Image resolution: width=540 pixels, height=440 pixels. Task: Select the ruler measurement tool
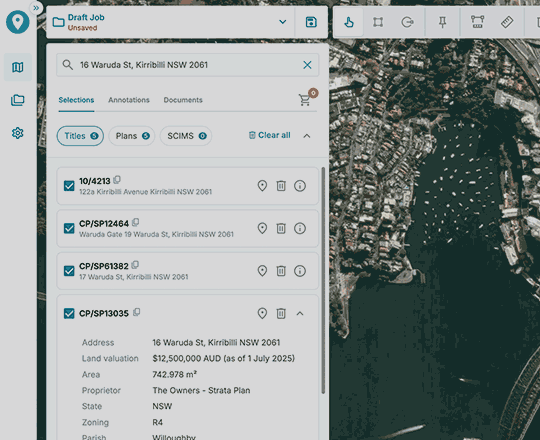tap(507, 22)
